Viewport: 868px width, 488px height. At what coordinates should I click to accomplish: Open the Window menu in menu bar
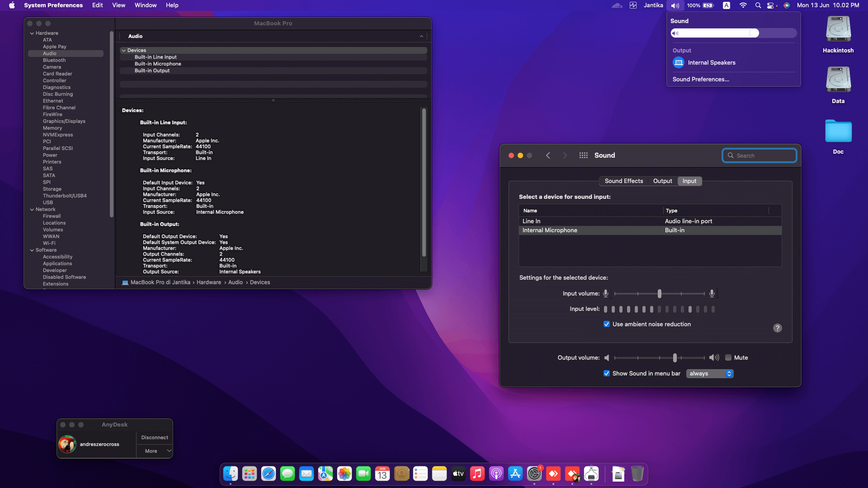tap(145, 5)
